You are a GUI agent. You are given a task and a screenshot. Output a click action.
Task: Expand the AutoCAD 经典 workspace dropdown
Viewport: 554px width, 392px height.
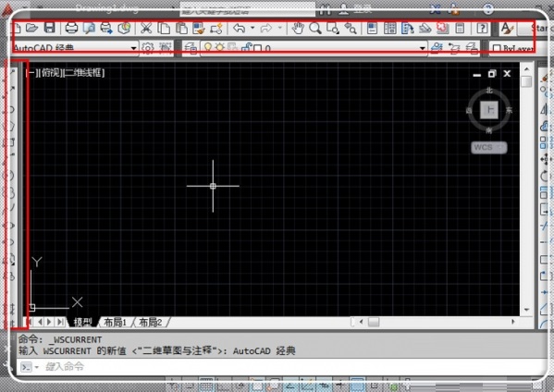tap(133, 48)
